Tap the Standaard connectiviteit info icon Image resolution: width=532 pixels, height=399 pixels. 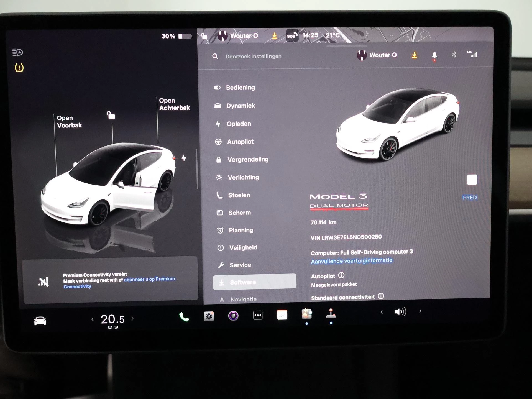tap(381, 296)
